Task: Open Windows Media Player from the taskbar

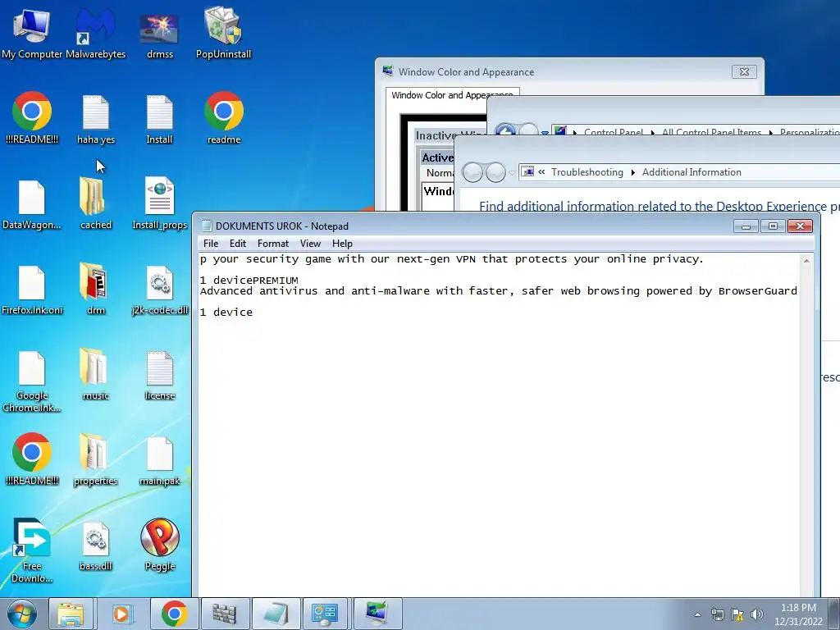Action: (x=121, y=614)
